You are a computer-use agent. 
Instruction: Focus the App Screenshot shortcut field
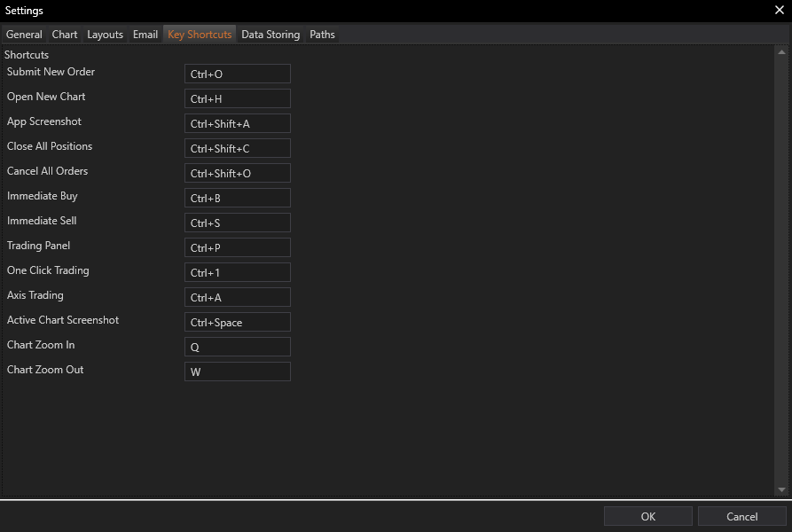pyautogui.click(x=237, y=123)
